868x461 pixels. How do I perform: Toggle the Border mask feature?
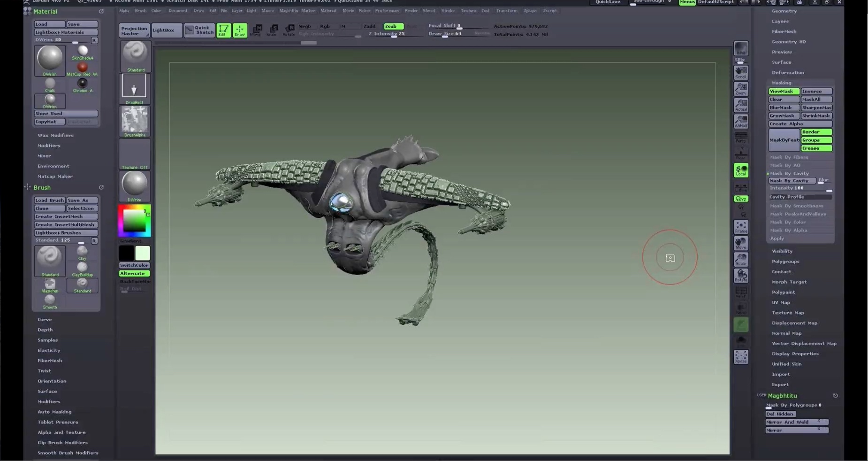(816, 132)
